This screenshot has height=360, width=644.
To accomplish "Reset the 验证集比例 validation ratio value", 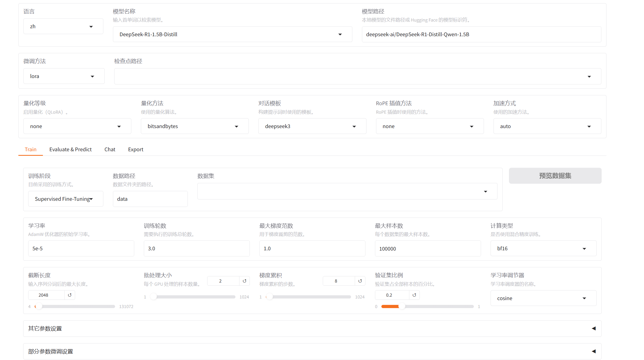I will coord(414,295).
